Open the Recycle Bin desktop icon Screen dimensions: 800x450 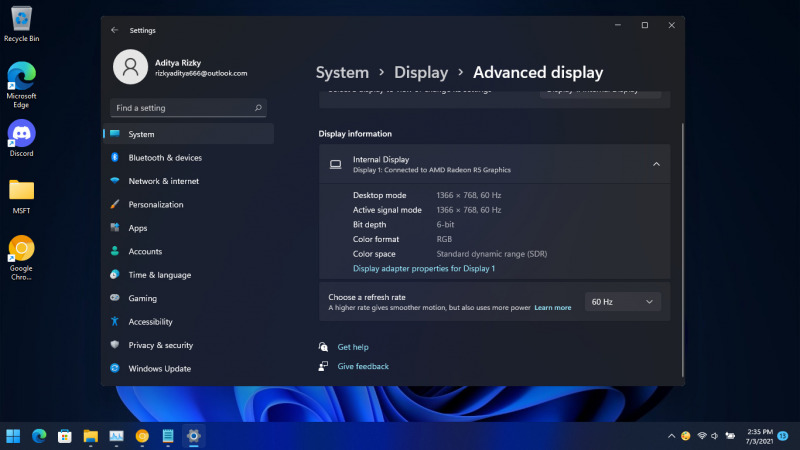point(21,24)
